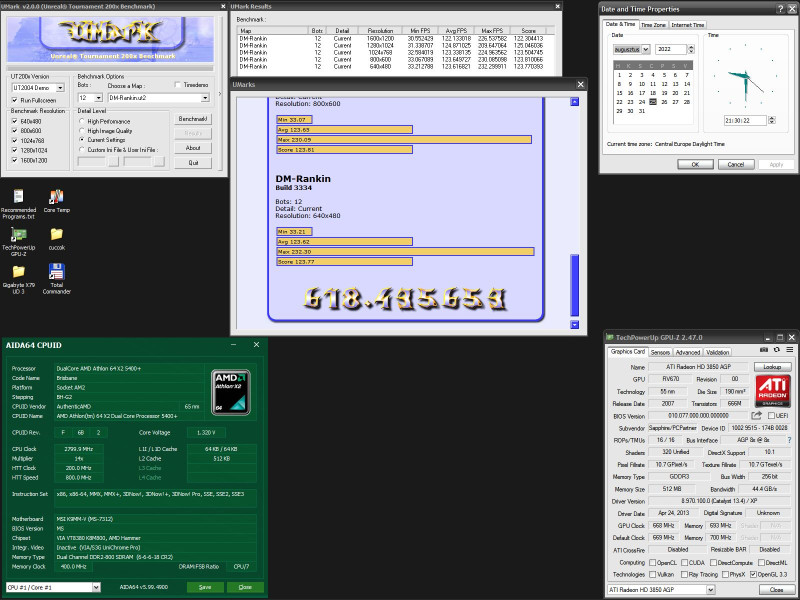800x600 pixels.
Task: Switch to the Time Zone tab
Action: 653,25
